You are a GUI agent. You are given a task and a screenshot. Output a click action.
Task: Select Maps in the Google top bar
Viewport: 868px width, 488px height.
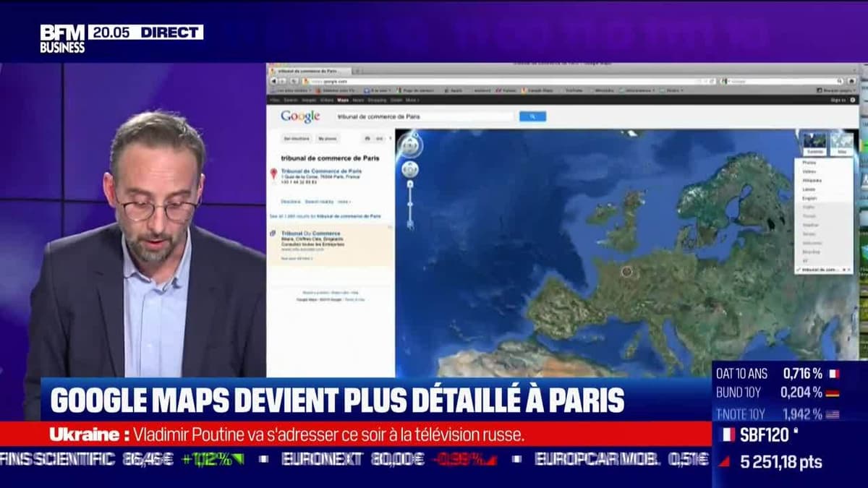click(343, 100)
